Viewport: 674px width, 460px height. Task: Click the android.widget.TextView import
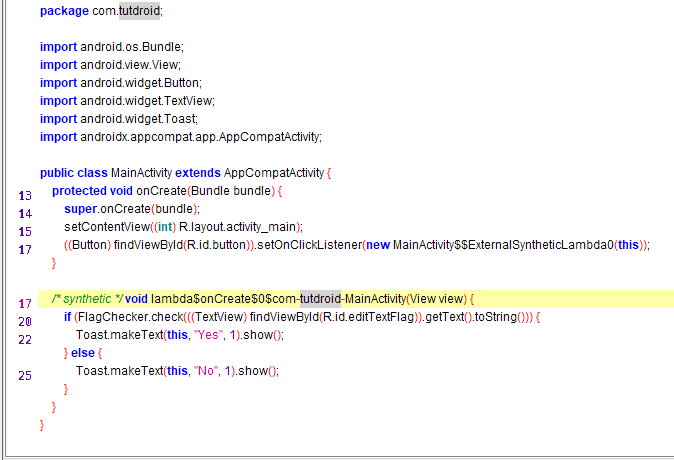coord(144,101)
